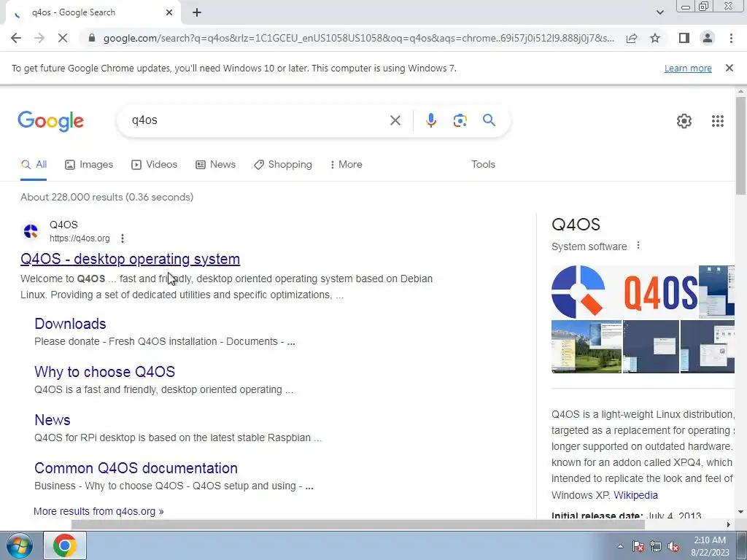The width and height of the screenshot is (747, 560).
Task: Open the More search filters menu
Action: (347, 164)
